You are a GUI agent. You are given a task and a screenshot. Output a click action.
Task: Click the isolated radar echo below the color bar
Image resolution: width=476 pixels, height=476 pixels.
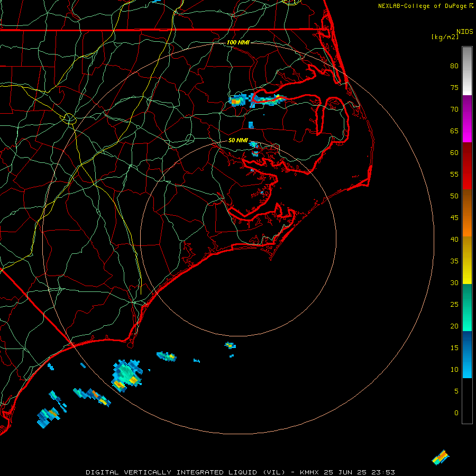[x=441, y=457]
